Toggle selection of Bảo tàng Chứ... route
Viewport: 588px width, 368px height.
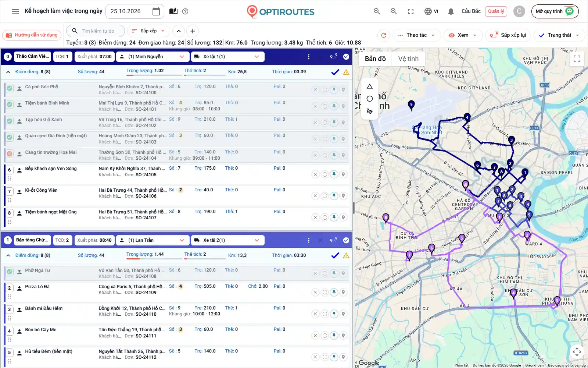pos(346,240)
